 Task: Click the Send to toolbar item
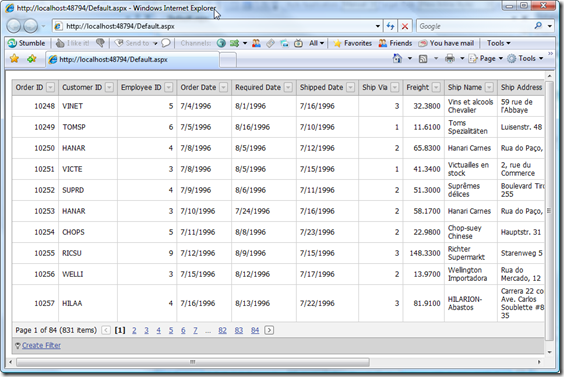tap(135, 43)
